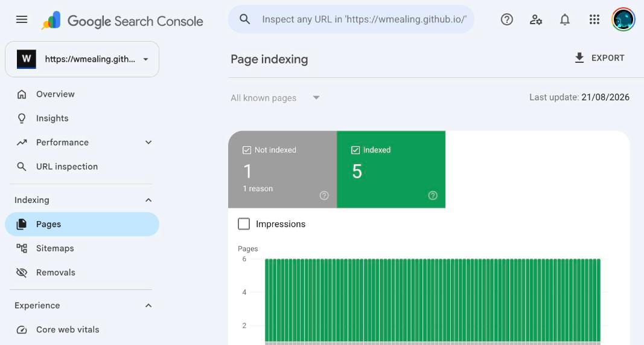644x345 pixels.
Task: Click the Experience section heading text
Action: [37, 306]
